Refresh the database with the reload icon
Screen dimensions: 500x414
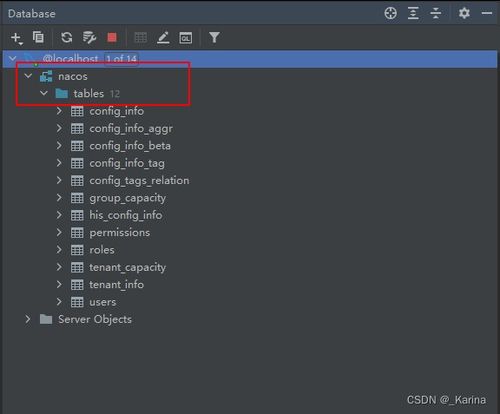tap(67, 37)
